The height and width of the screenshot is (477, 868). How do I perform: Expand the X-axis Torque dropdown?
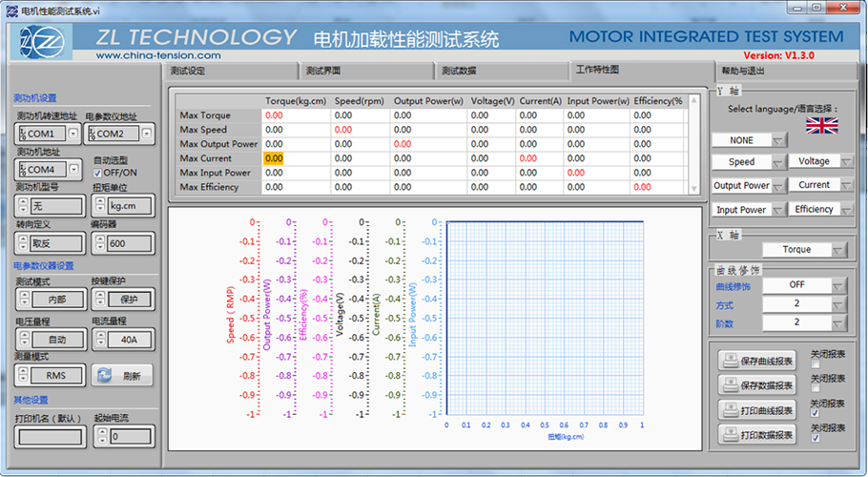tap(837, 250)
